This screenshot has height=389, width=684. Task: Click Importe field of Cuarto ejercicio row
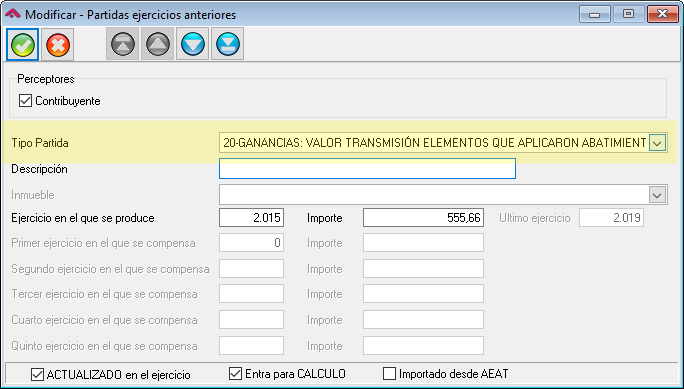[423, 320]
